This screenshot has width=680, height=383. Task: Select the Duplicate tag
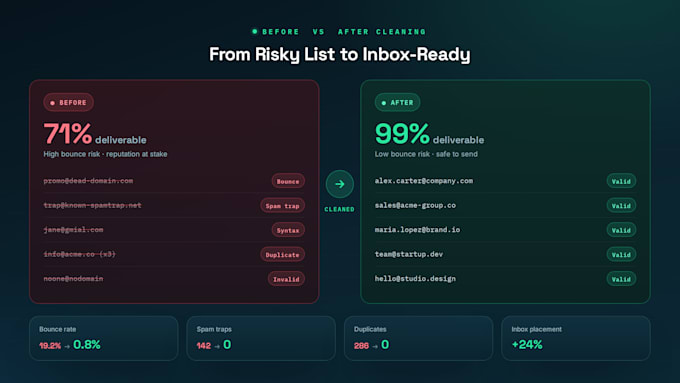pos(282,255)
